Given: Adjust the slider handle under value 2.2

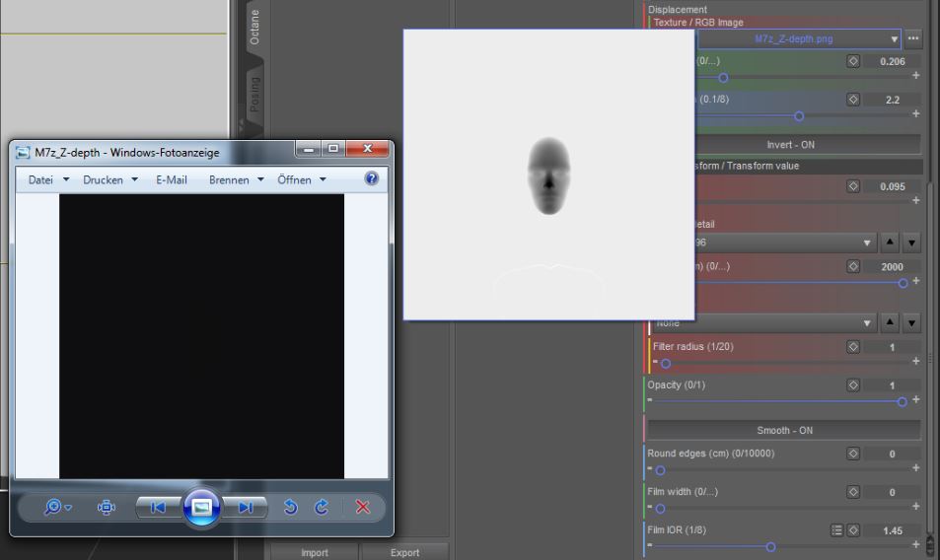Looking at the screenshot, I should point(799,116).
